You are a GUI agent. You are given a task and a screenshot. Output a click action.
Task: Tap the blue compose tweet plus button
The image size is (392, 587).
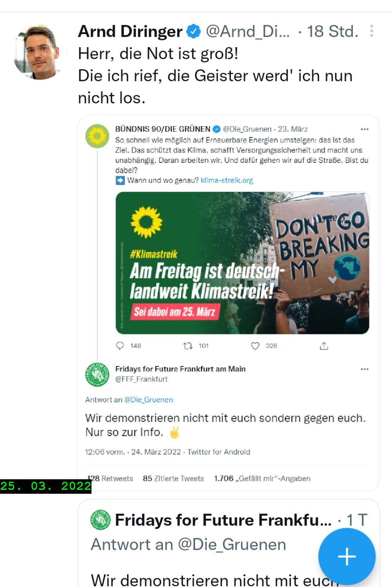347,556
